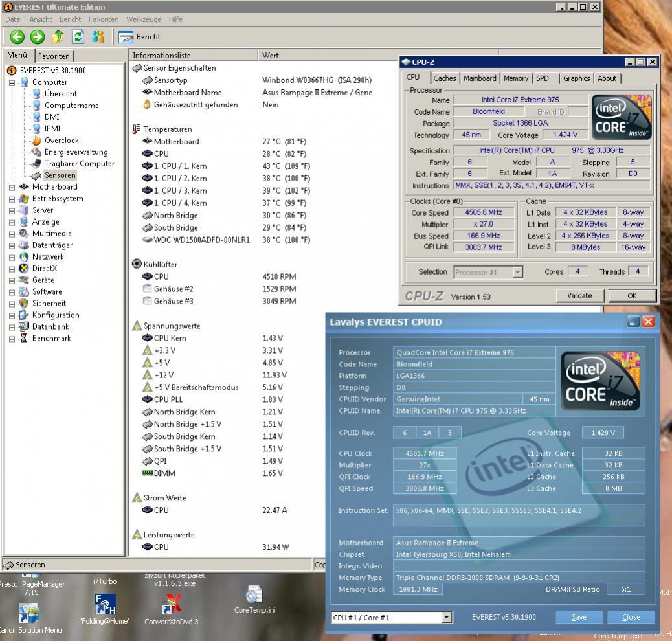Click OK in CPU-Z

632,295
